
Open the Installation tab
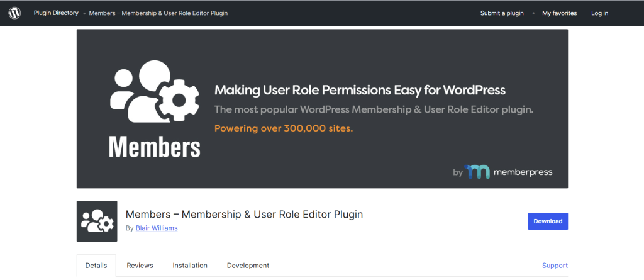pyautogui.click(x=190, y=266)
